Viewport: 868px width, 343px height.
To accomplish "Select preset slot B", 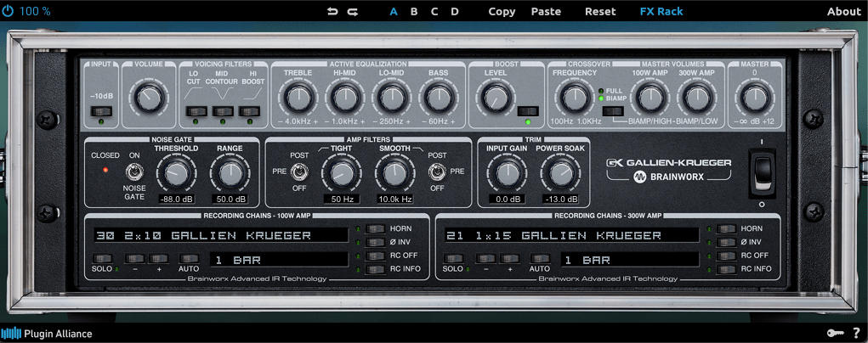I will (x=414, y=11).
